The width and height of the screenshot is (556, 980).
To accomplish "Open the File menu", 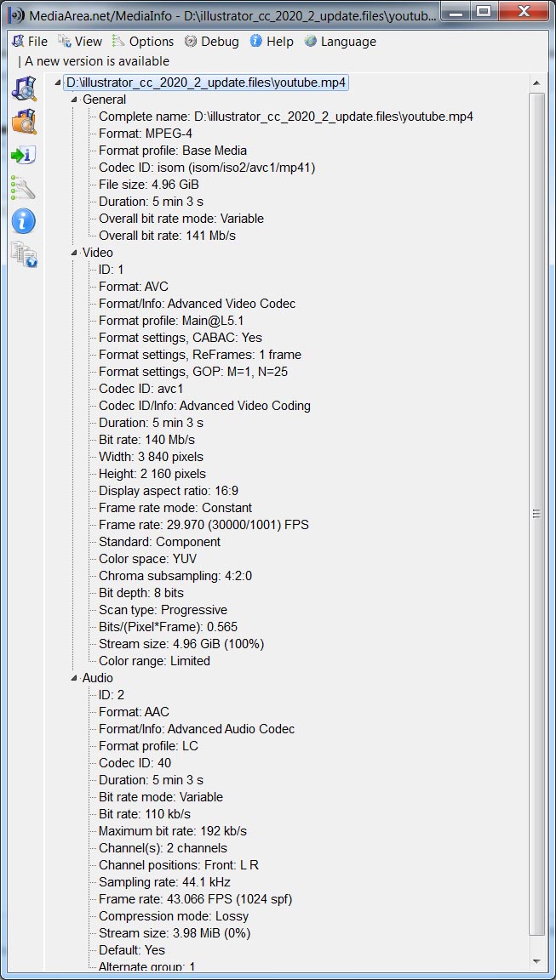I will (x=30, y=42).
